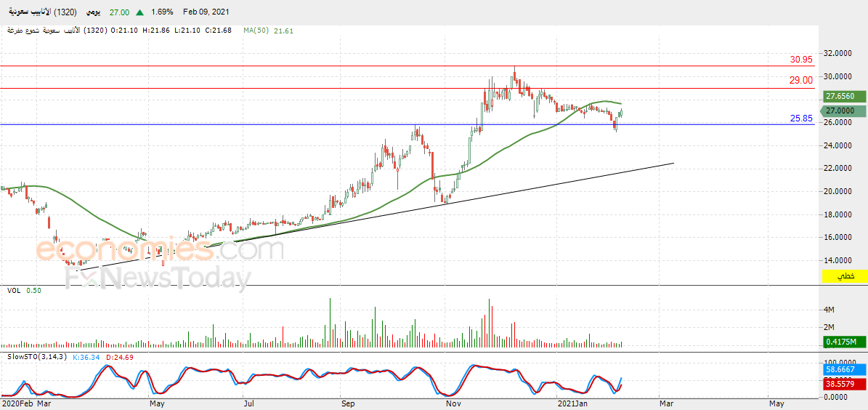Select the MA(50) indicator label

256,31
